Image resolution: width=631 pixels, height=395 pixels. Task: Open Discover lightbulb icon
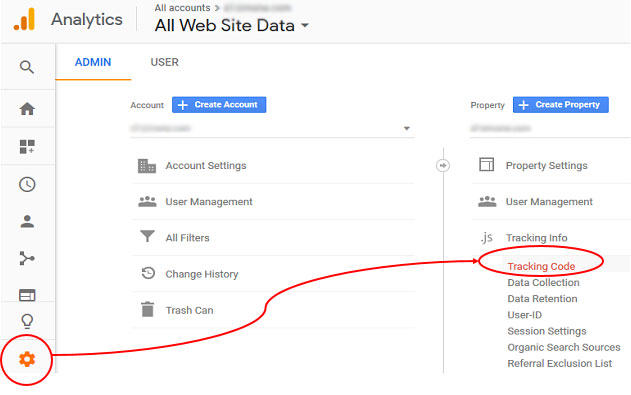[x=27, y=321]
